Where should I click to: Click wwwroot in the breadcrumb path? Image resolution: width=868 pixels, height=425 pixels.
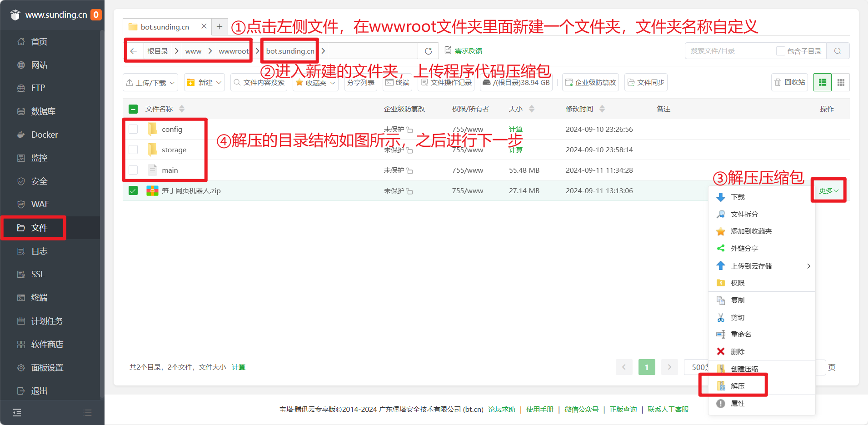tap(233, 50)
